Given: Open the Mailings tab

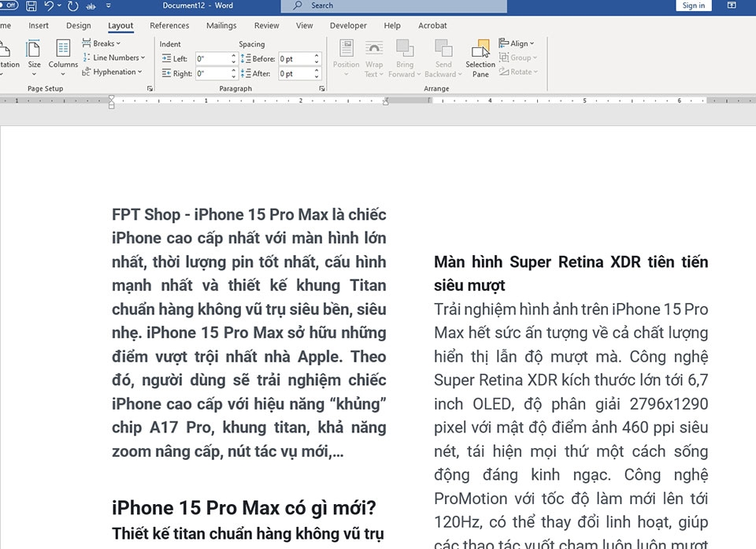Looking at the screenshot, I should 220,25.
